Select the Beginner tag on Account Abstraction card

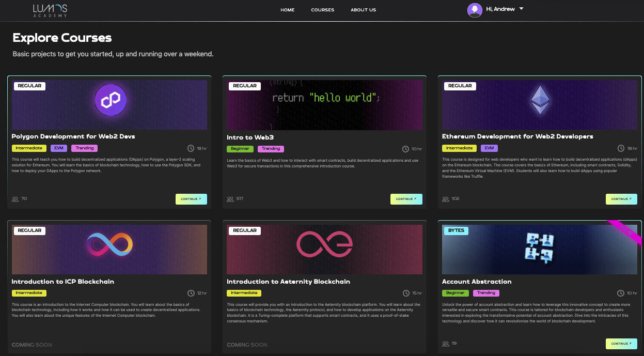[x=455, y=293]
